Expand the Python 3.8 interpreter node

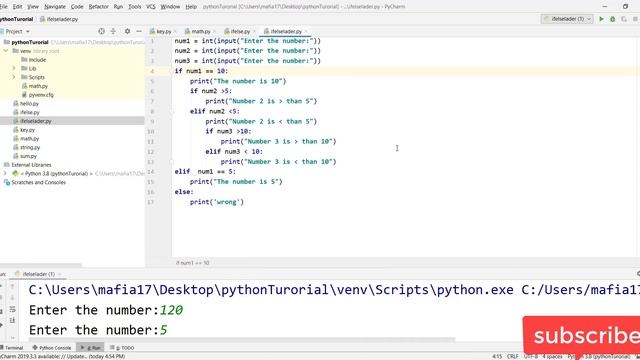(5, 173)
